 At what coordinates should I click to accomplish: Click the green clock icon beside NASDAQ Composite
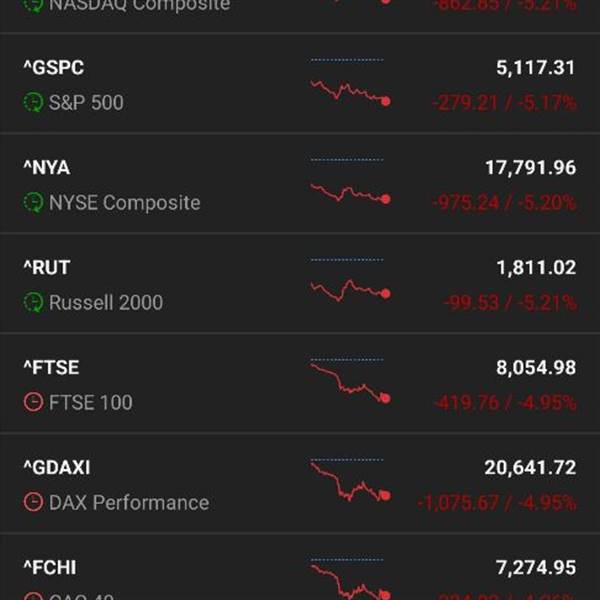click(33, 5)
